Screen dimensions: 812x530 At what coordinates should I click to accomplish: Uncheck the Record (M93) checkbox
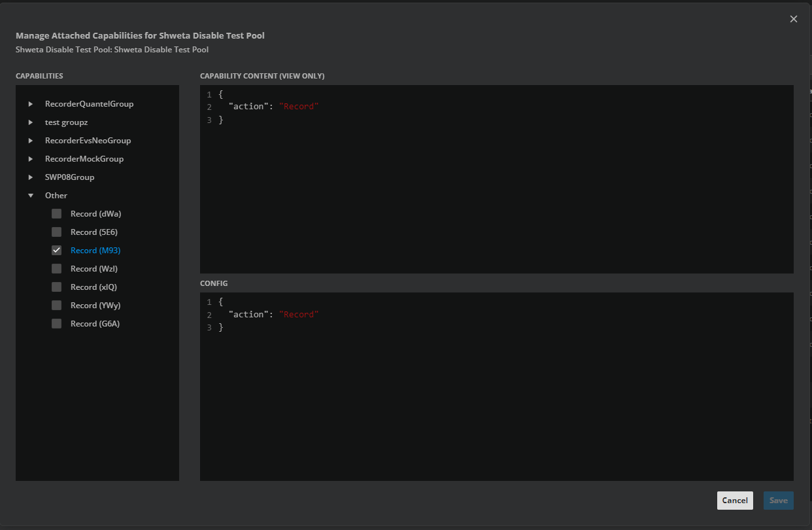click(57, 251)
